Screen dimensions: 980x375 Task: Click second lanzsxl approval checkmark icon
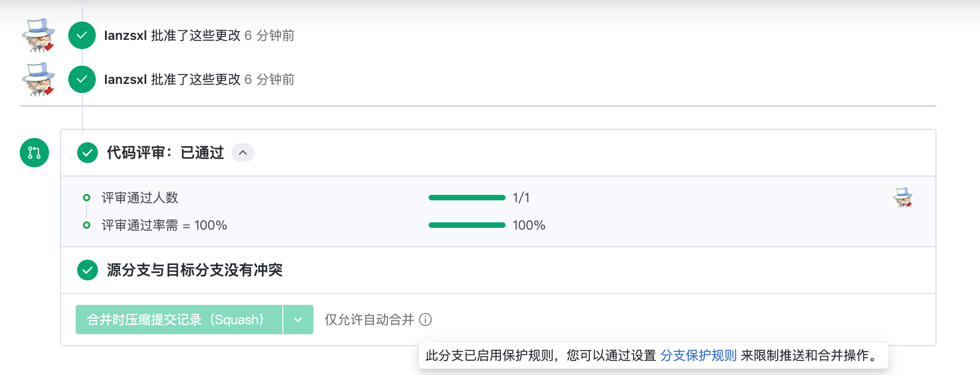(82, 79)
